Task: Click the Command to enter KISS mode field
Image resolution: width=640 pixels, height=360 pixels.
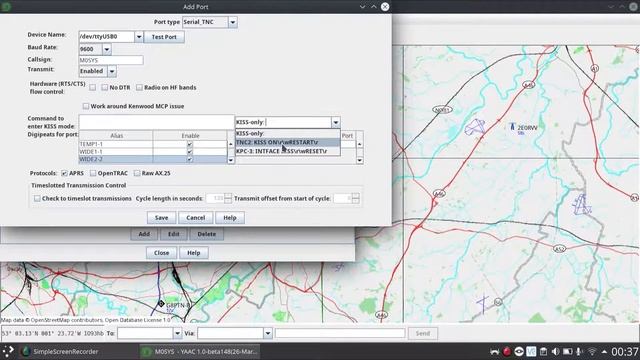Action: [157, 122]
